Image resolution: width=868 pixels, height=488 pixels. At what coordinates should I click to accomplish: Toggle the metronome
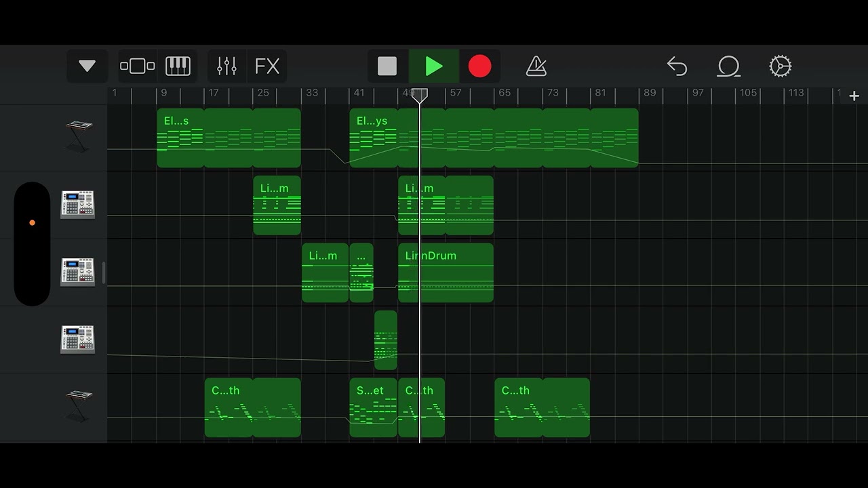[x=536, y=66]
